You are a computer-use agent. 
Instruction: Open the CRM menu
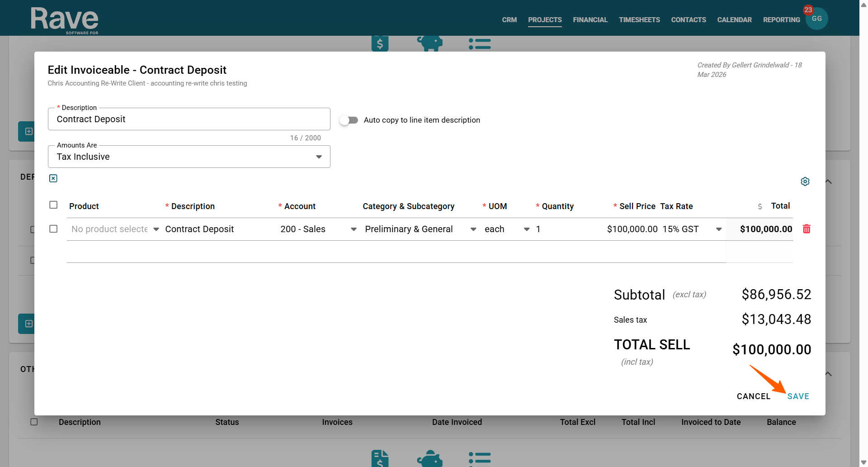(509, 20)
